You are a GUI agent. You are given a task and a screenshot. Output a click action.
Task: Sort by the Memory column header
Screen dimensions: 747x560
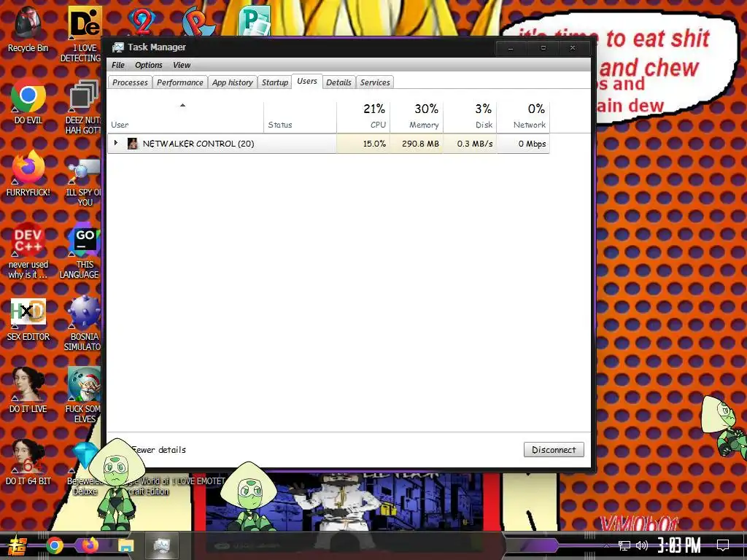click(x=417, y=117)
